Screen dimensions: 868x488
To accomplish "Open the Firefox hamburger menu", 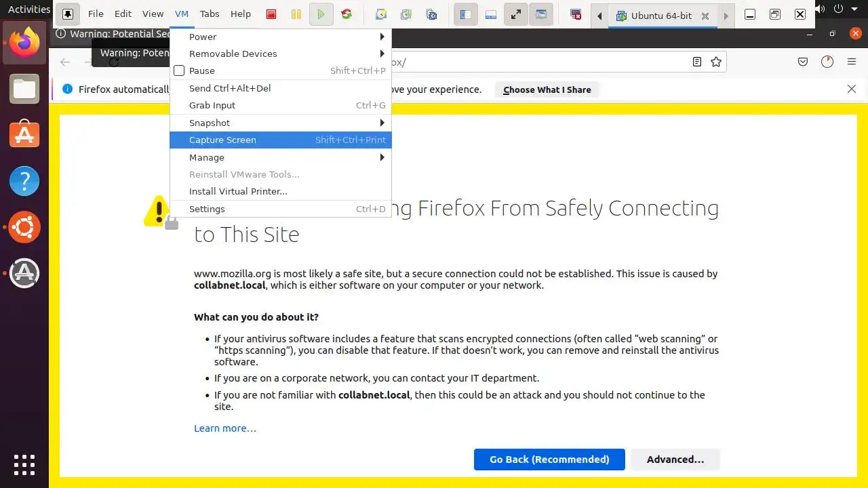I will click(852, 62).
